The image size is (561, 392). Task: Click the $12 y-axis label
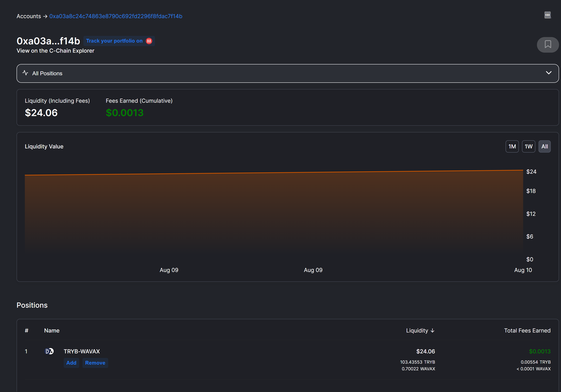(x=531, y=214)
